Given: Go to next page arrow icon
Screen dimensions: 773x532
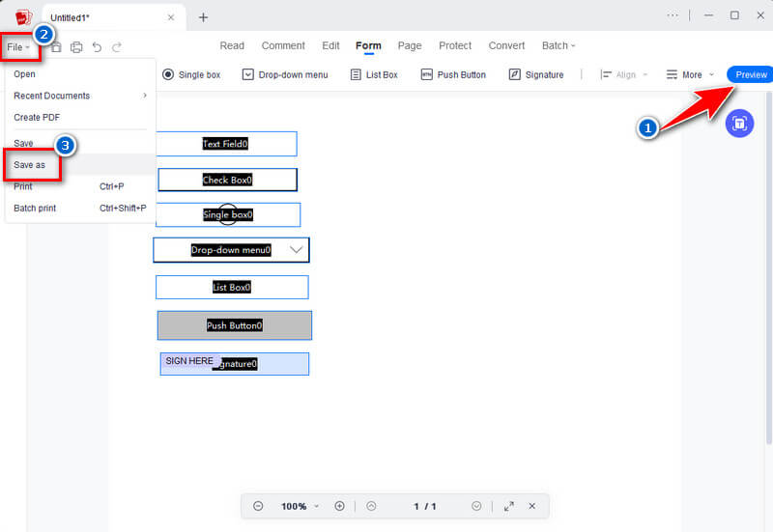Looking at the screenshot, I should tap(476, 506).
